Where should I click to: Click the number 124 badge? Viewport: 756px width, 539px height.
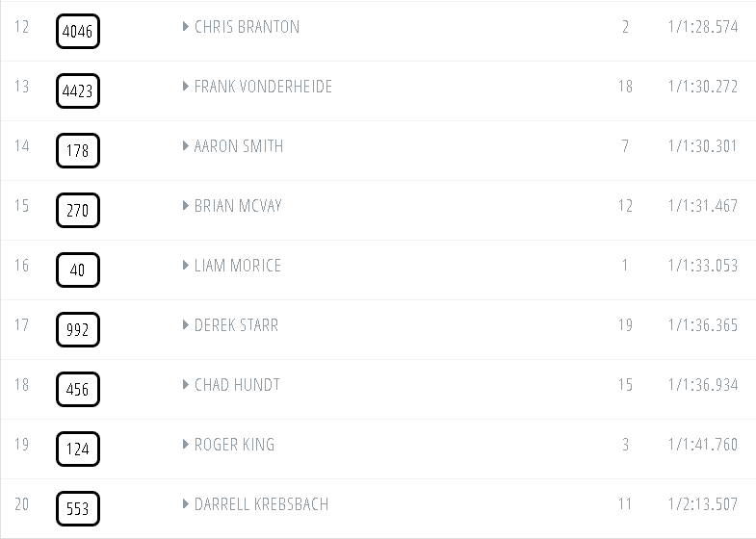pyautogui.click(x=77, y=449)
